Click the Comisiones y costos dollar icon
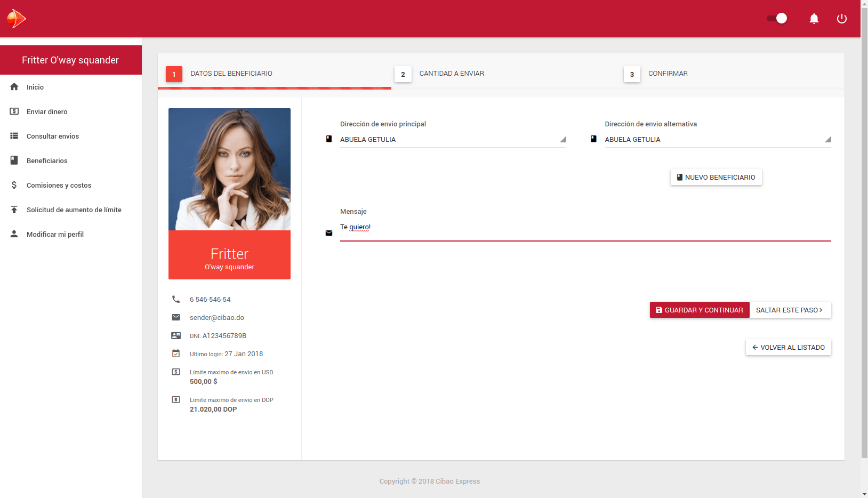 tap(14, 185)
